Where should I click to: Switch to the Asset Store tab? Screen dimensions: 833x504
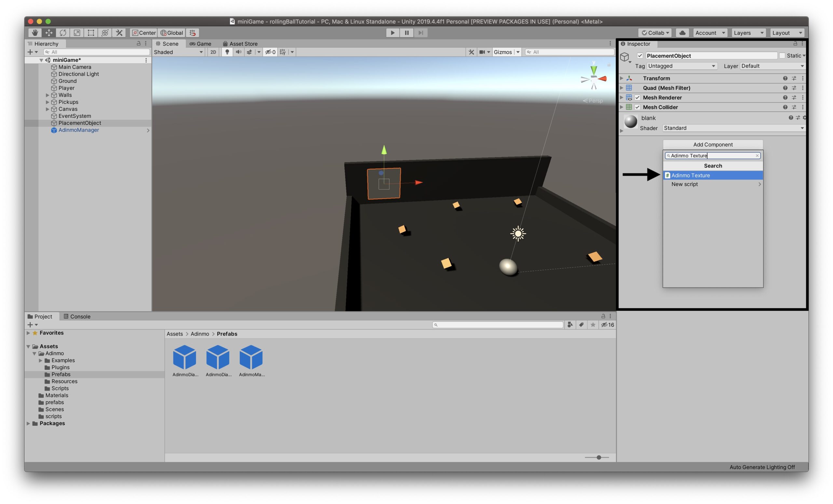[x=240, y=44]
